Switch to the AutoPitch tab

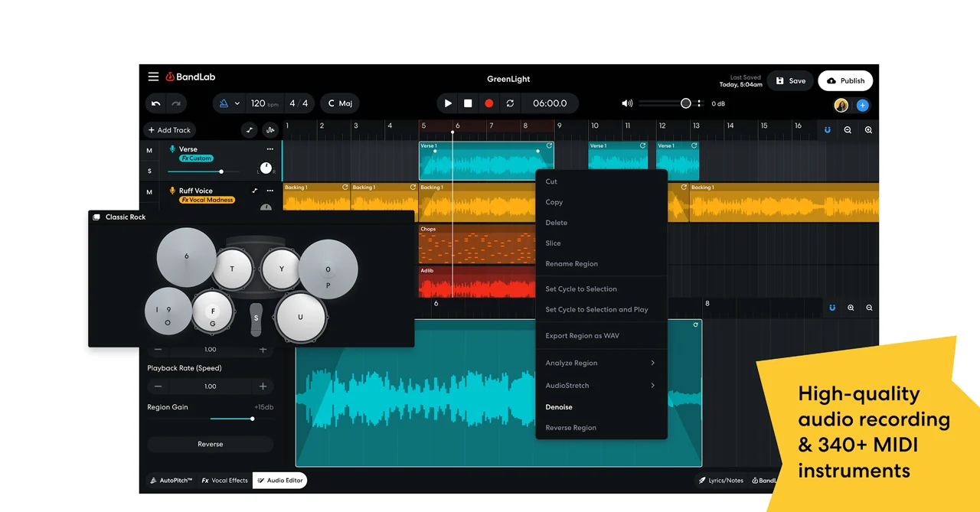coord(171,481)
